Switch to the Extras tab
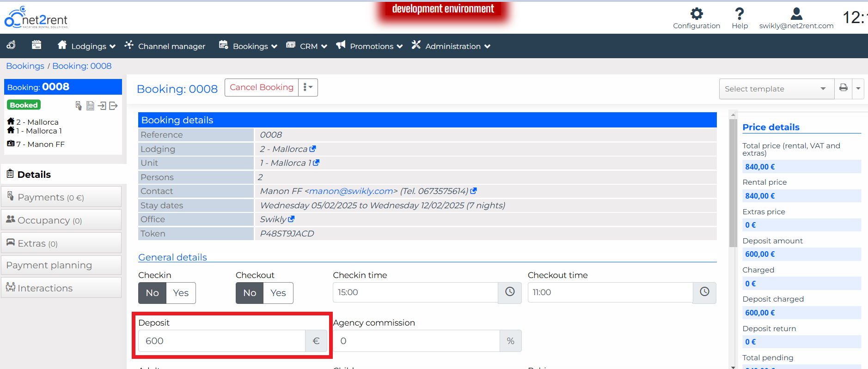The width and height of the screenshot is (868, 369). pyautogui.click(x=61, y=243)
